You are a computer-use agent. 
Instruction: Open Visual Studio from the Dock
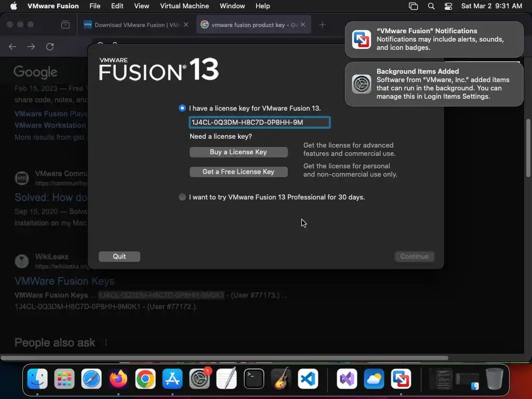tap(347, 379)
